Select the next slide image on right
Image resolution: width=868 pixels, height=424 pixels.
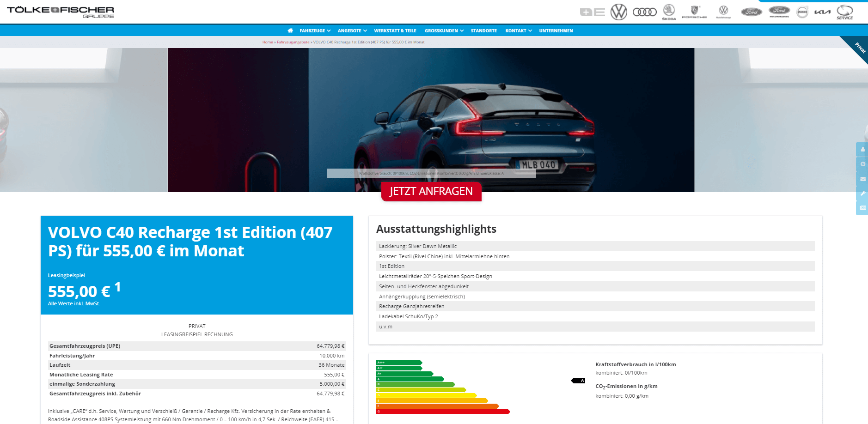tap(781, 120)
